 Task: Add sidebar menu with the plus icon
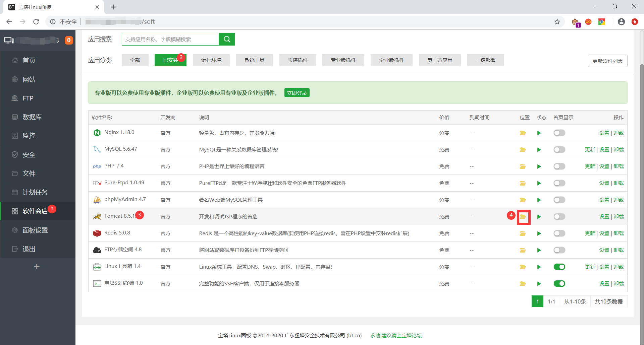[x=37, y=267]
